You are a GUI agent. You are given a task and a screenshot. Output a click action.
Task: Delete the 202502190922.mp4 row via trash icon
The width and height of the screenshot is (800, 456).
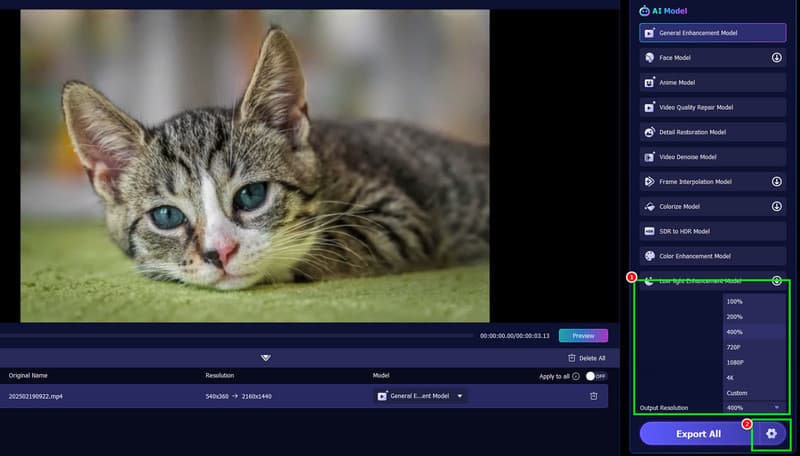coord(593,396)
